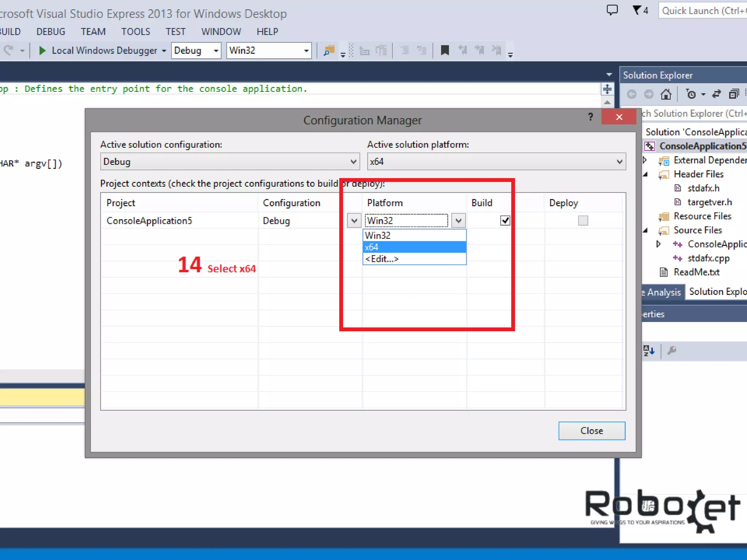This screenshot has height=560, width=747.
Task: Open Active solution platform dropdown
Action: click(x=496, y=162)
